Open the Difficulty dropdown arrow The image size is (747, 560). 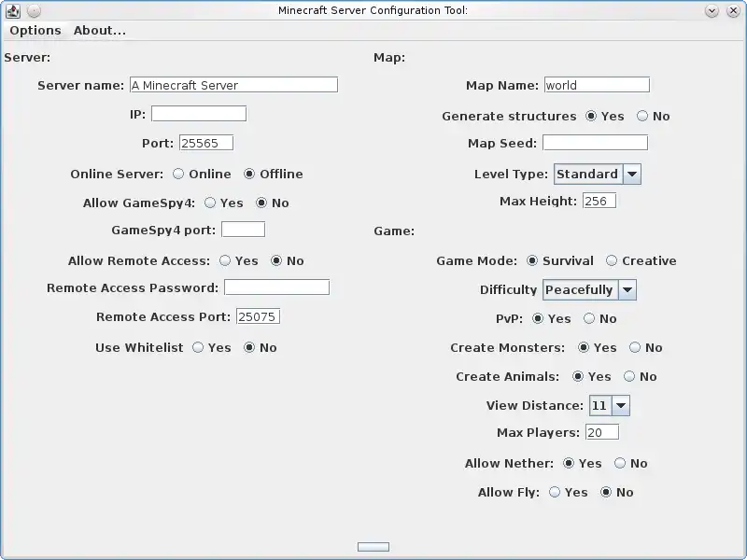(627, 290)
